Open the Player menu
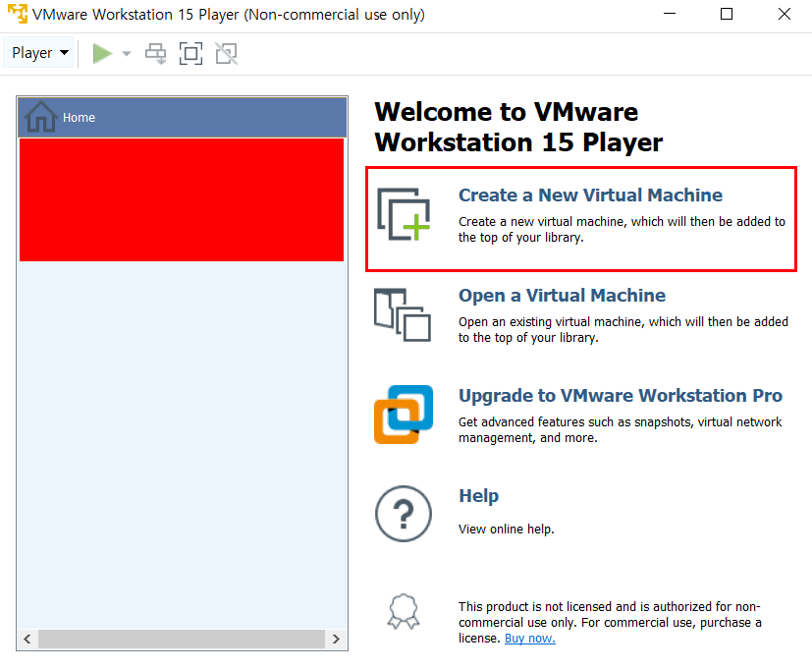This screenshot has width=812, height=670. 40,53
